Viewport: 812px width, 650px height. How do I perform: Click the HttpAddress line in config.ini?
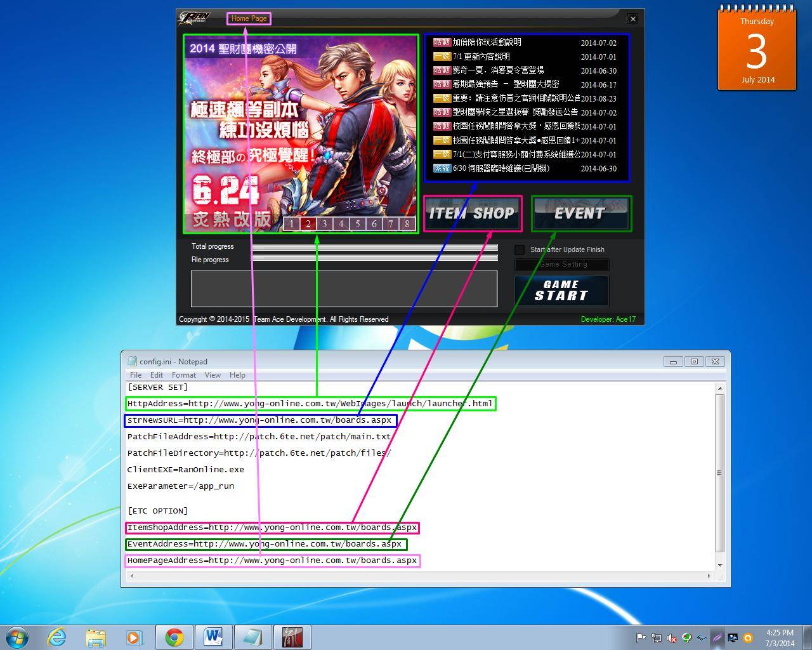310,404
